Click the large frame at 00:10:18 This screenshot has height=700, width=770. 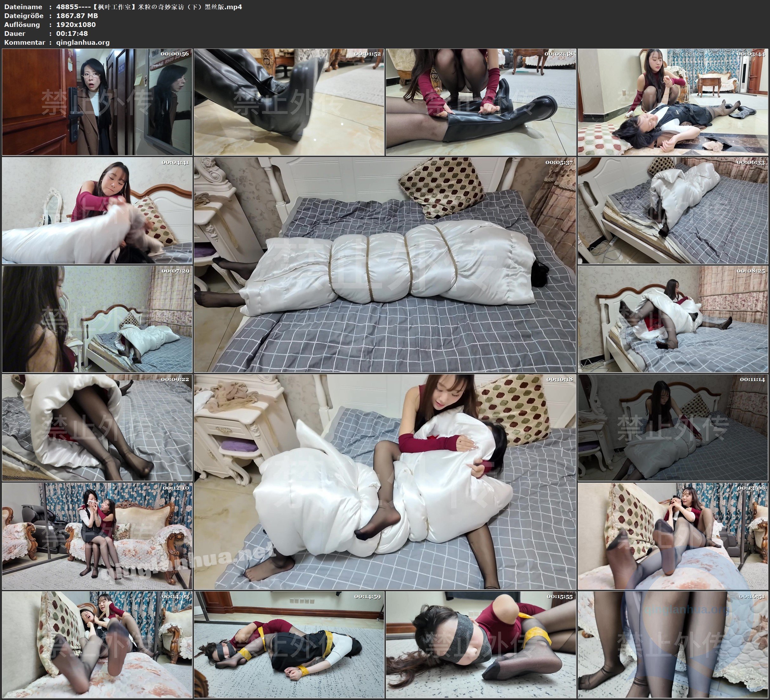[x=385, y=481]
